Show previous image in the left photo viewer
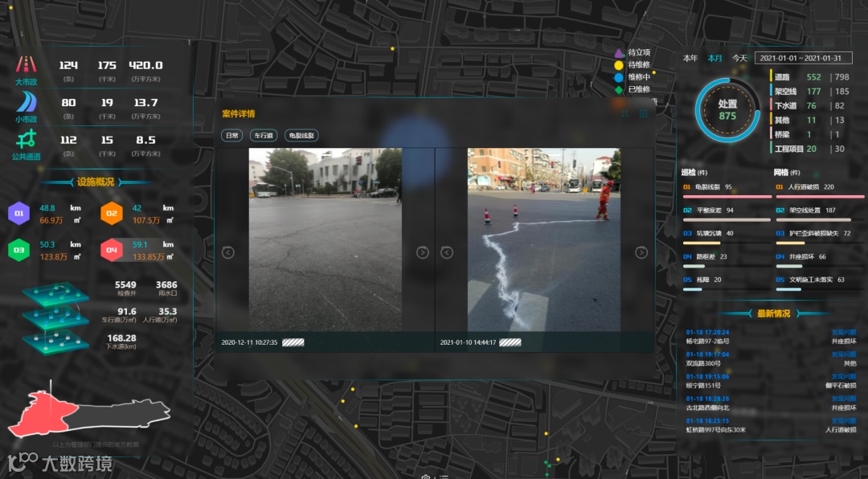The image size is (868, 479). tap(228, 252)
